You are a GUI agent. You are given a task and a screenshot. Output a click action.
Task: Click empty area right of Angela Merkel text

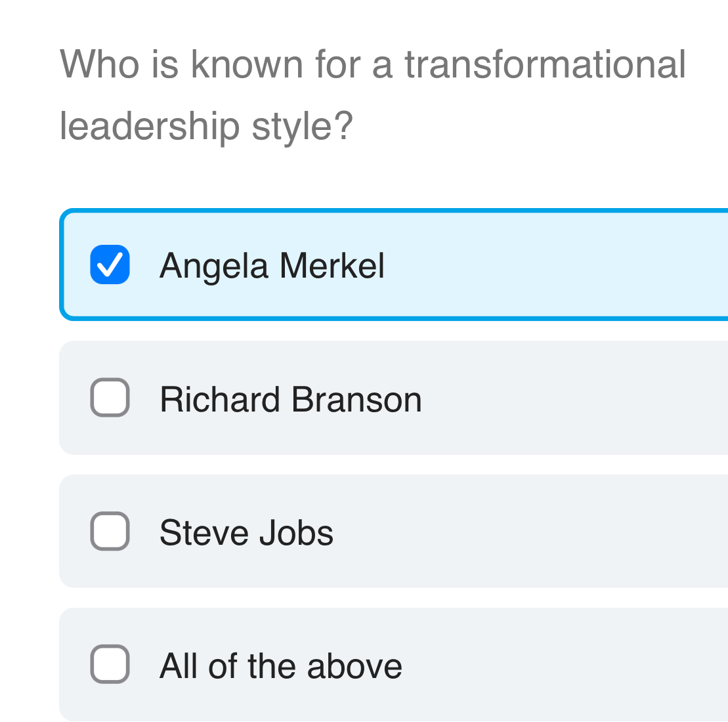pos(551,266)
